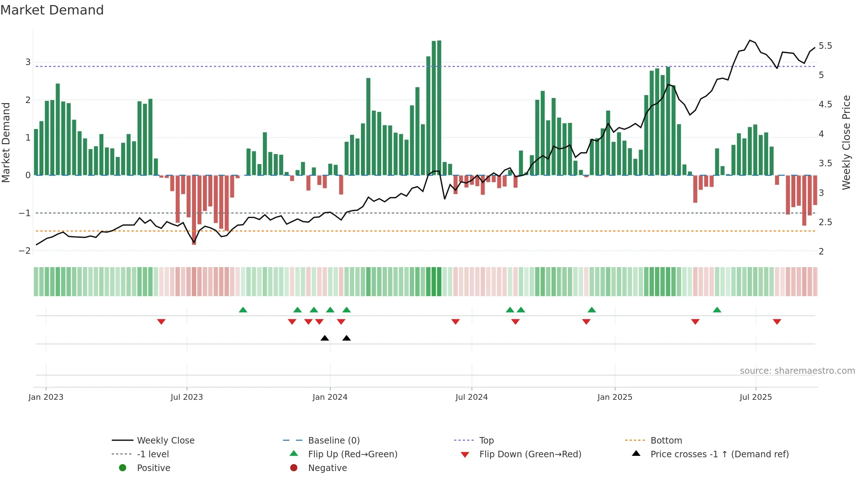Click the Market Demand chart title
Viewport: 868px width, 488px height.
tap(52, 10)
